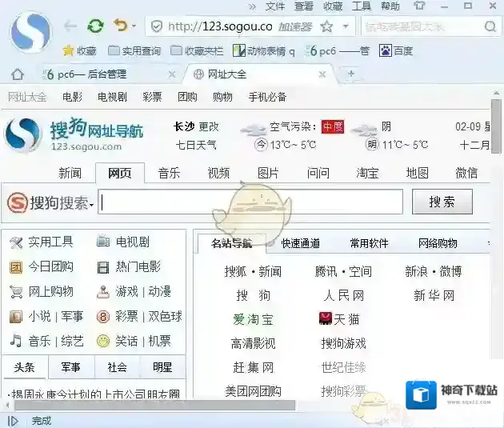Switch to the pc6 后台管理 tab
Image resolution: width=504 pixels, height=428 pixels.
92,74
